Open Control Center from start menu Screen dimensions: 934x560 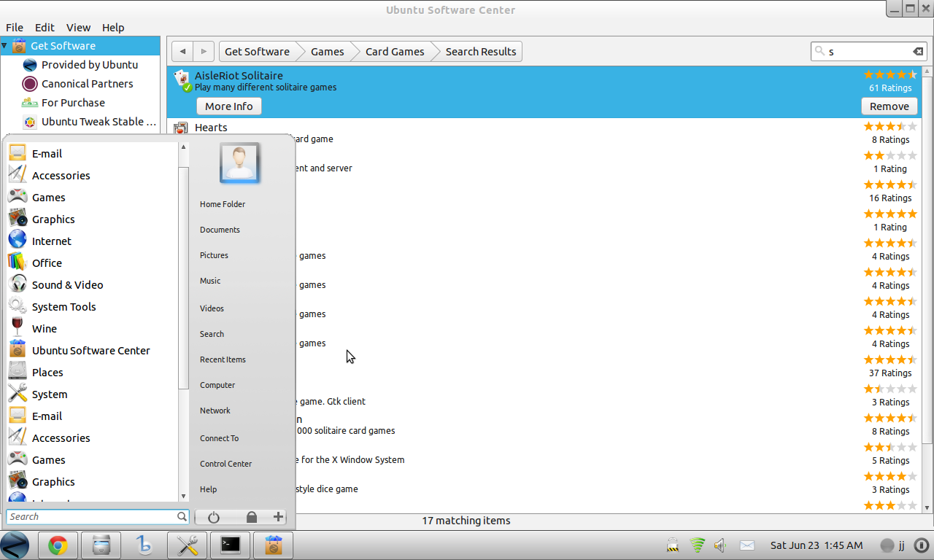(225, 464)
